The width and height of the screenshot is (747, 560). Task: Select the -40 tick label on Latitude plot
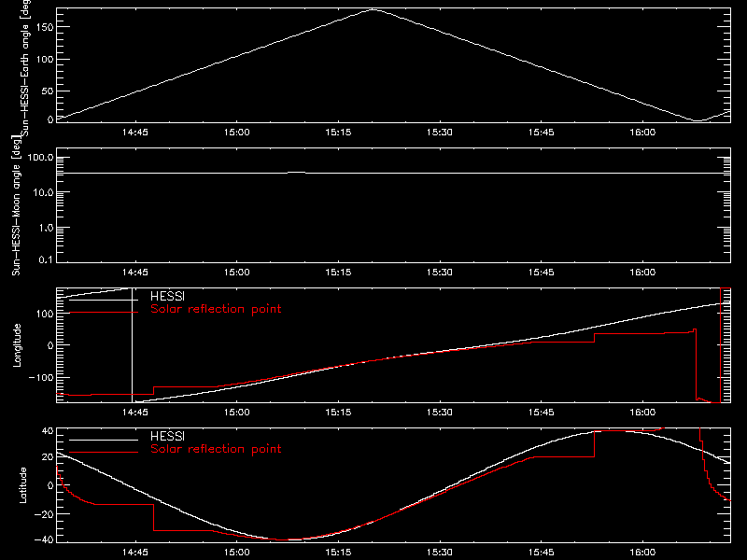[44, 540]
